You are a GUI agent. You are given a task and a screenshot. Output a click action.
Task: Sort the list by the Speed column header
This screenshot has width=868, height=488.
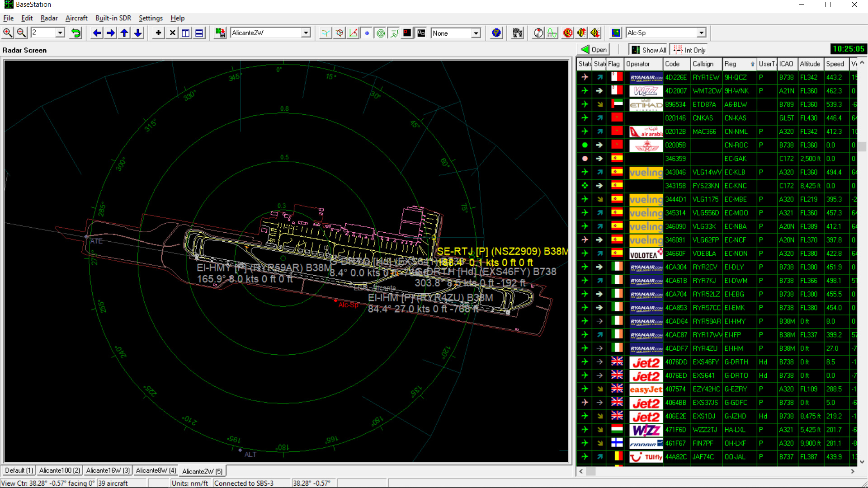(836, 64)
